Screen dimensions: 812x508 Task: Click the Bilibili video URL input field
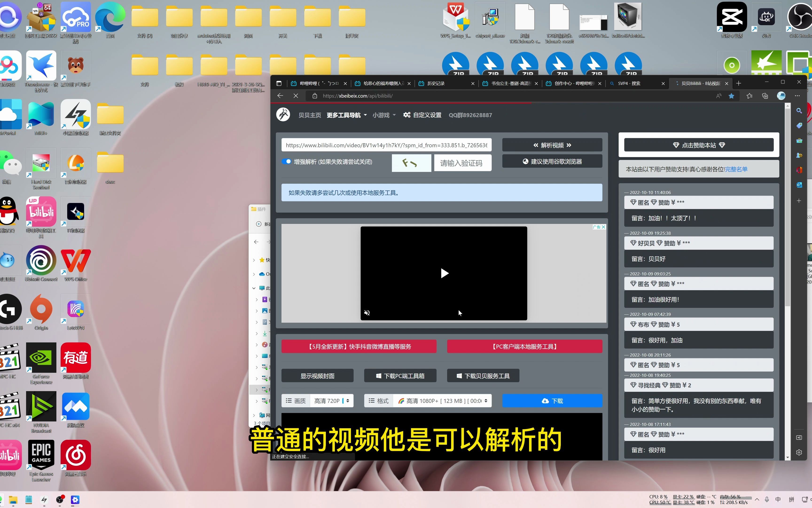pyautogui.click(x=386, y=145)
